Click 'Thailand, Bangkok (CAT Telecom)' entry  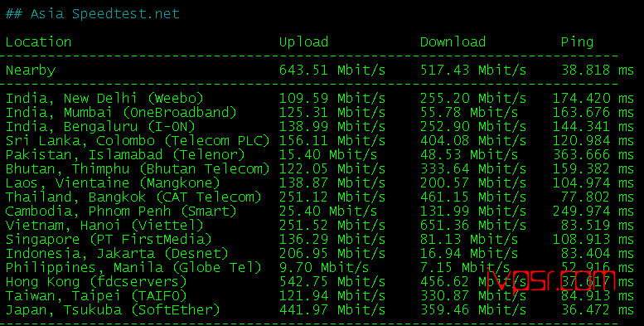[133, 197]
